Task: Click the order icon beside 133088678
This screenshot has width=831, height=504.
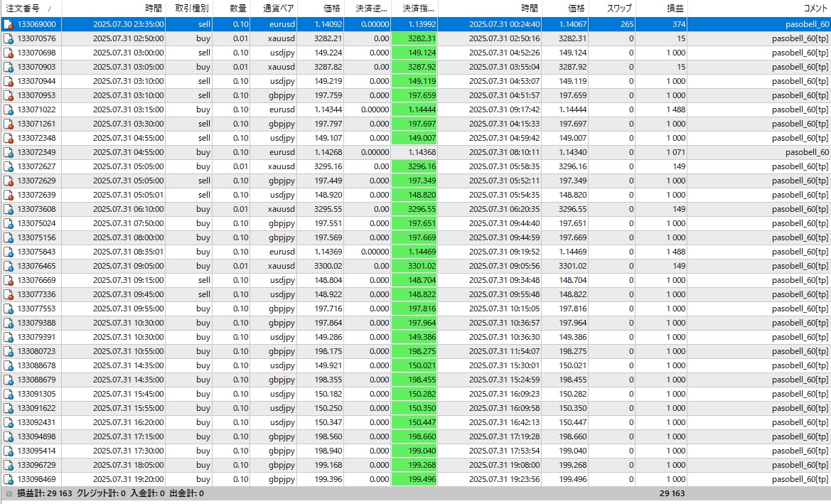Action: [8, 365]
